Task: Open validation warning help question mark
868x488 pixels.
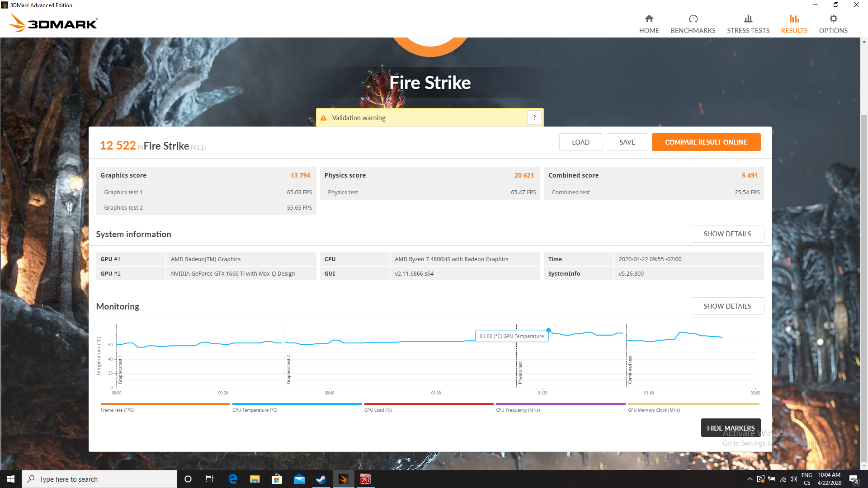Action: 534,117
